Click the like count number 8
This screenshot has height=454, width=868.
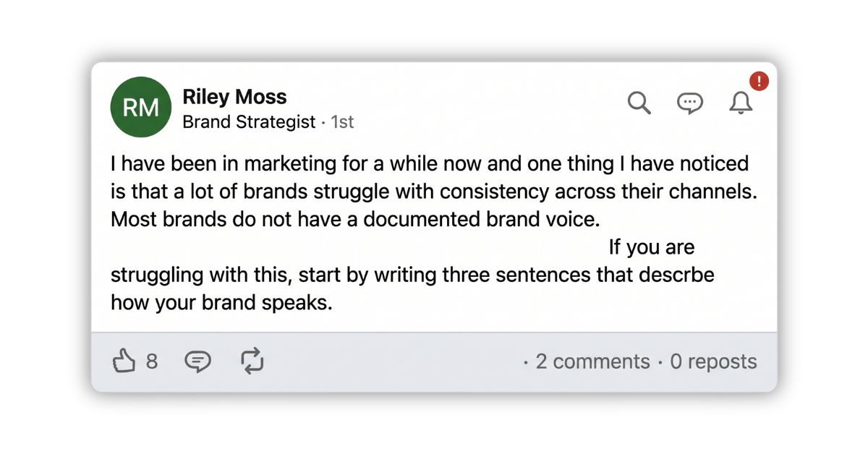click(x=152, y=361)
